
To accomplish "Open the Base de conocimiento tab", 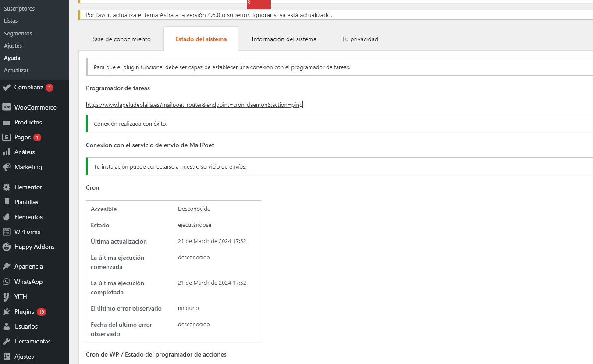I will coord(121,39).
